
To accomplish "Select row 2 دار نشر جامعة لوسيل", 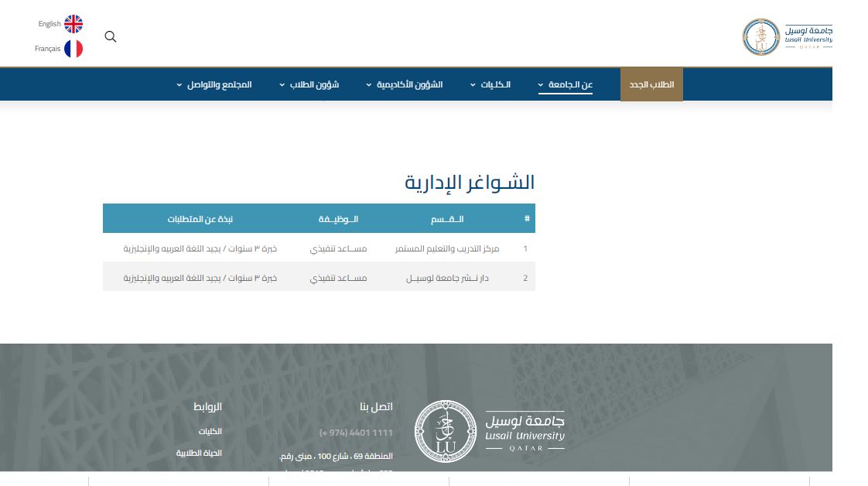I will 447,278.
